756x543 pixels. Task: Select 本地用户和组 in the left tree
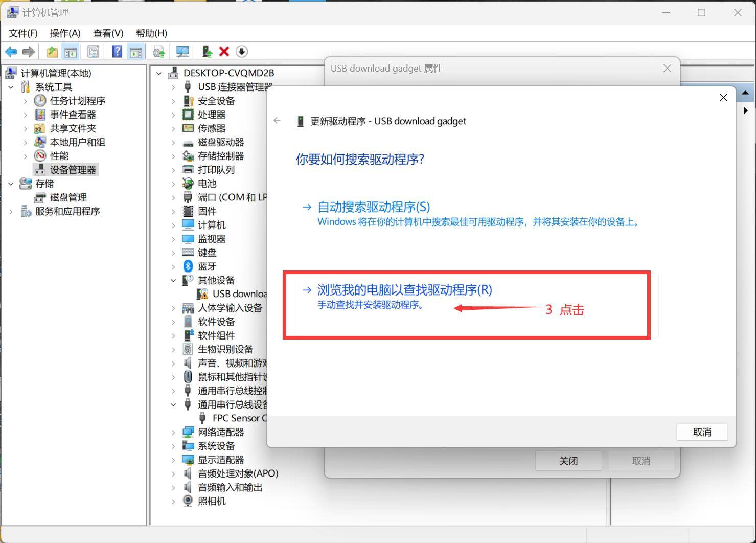(77, 142)
